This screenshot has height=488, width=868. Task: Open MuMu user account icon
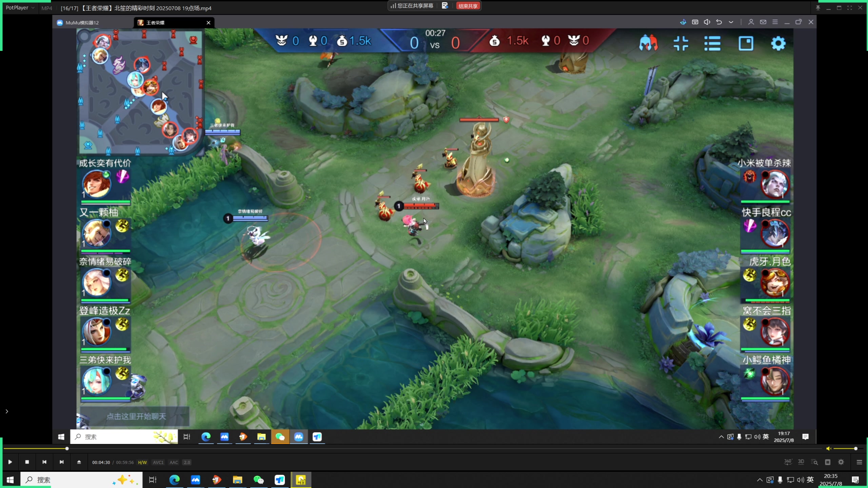(x=751, y=22)
